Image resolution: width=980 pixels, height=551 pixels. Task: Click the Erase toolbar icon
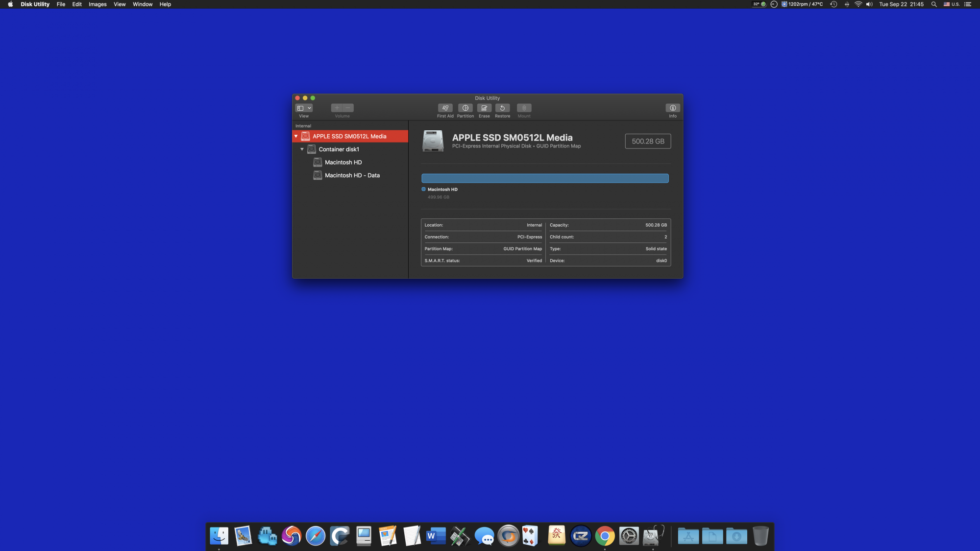[x=484, y=108]
